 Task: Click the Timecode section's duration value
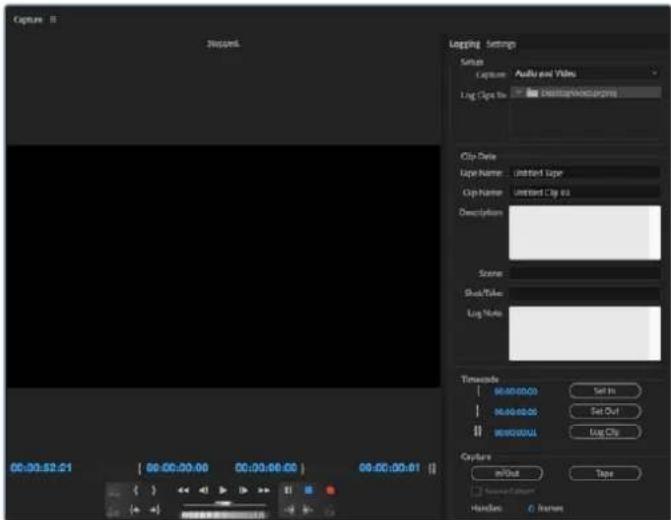pos(516,433)
